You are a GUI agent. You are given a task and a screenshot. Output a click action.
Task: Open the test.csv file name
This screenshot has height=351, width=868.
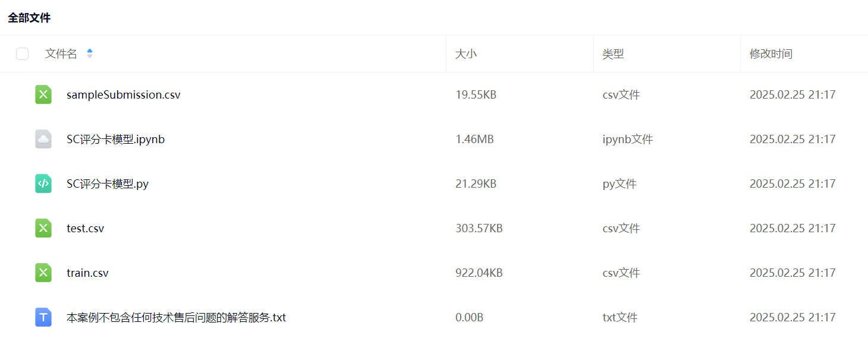click(x=86, y=228)
